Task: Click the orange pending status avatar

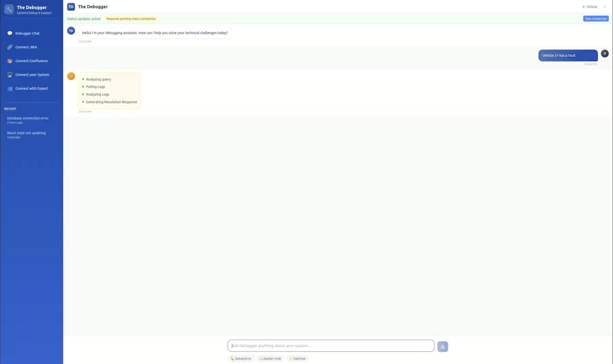Action: click(x=71, y=76)
